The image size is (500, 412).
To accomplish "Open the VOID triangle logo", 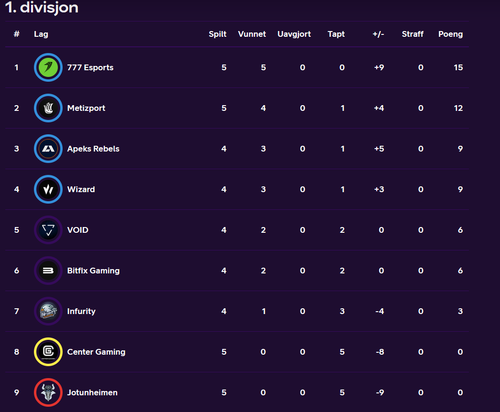I will [48, 230].
